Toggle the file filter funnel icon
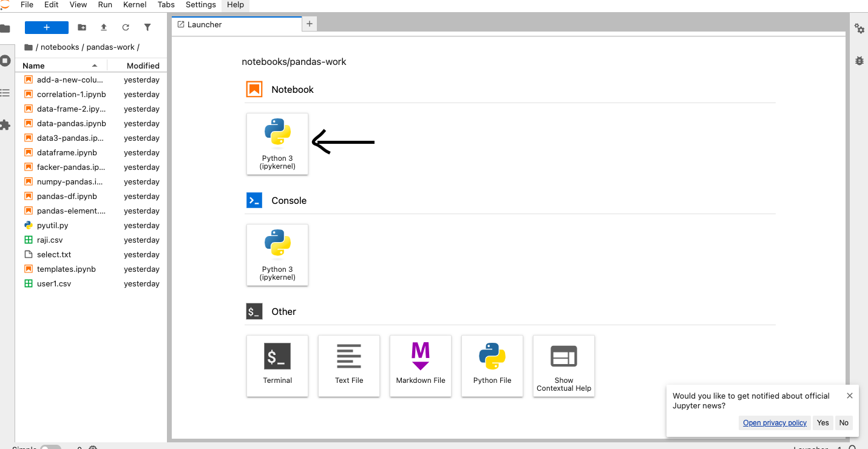This screenshot has height=449, width=868. click(147, 27)
